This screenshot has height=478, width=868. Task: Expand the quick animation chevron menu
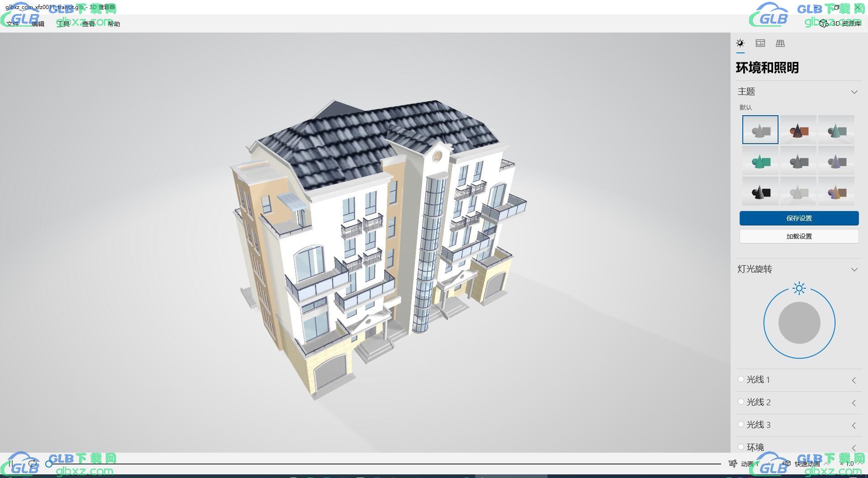click(x=827, y=464)
